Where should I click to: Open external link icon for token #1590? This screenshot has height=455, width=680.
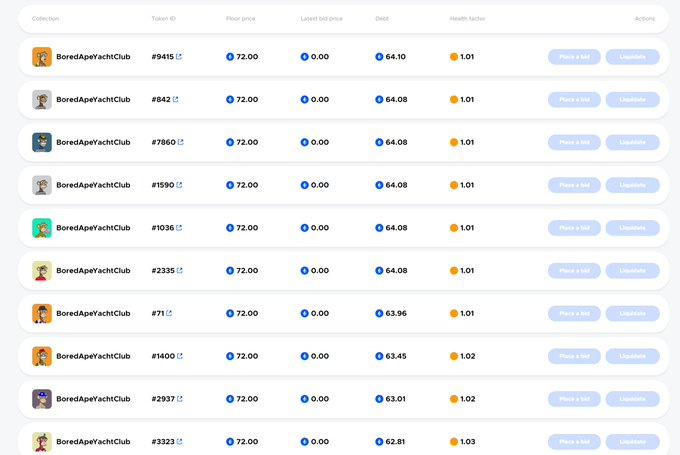pyautogui.click(x=179, y=185)
